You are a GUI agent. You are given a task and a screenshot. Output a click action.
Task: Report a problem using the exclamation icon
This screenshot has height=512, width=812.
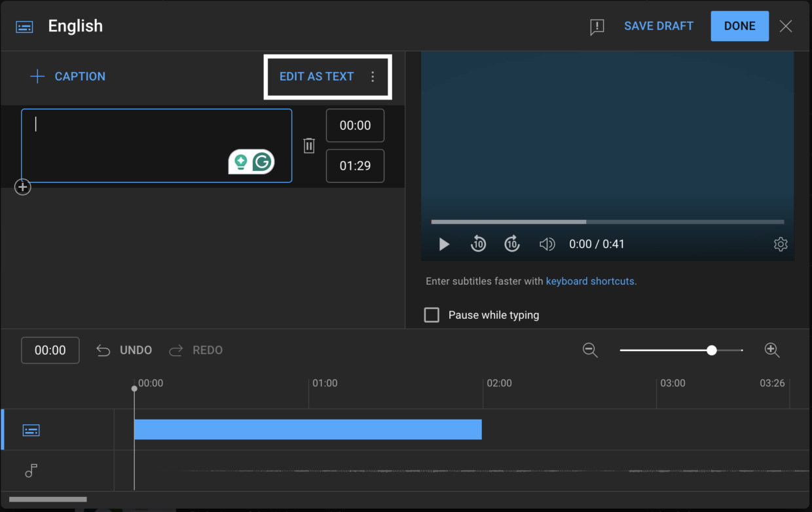(597, 27)
